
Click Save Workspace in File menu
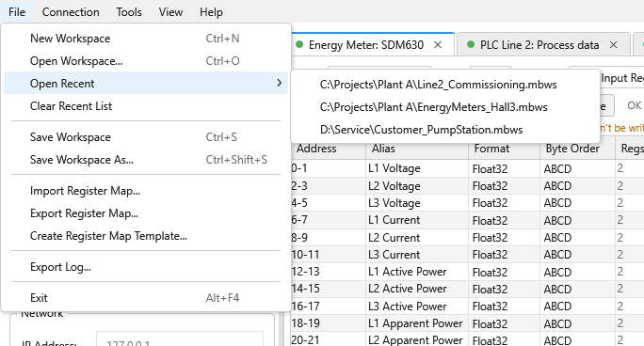coord(146,137)
